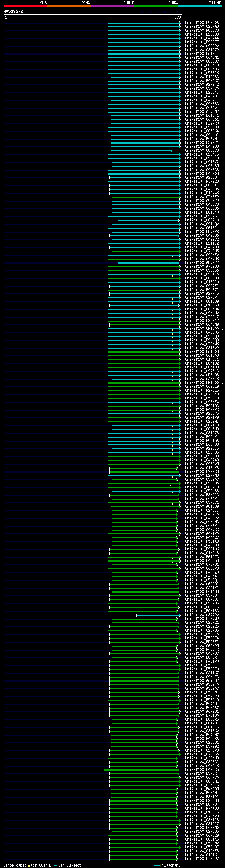Select the UniRef100_C6T7I4 label

point(202,54)
